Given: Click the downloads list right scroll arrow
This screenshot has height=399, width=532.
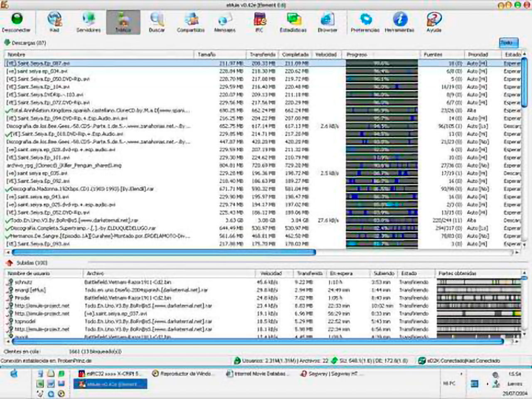Looking at the screenshot, I should pyautogui.click(x=517, y=252).
